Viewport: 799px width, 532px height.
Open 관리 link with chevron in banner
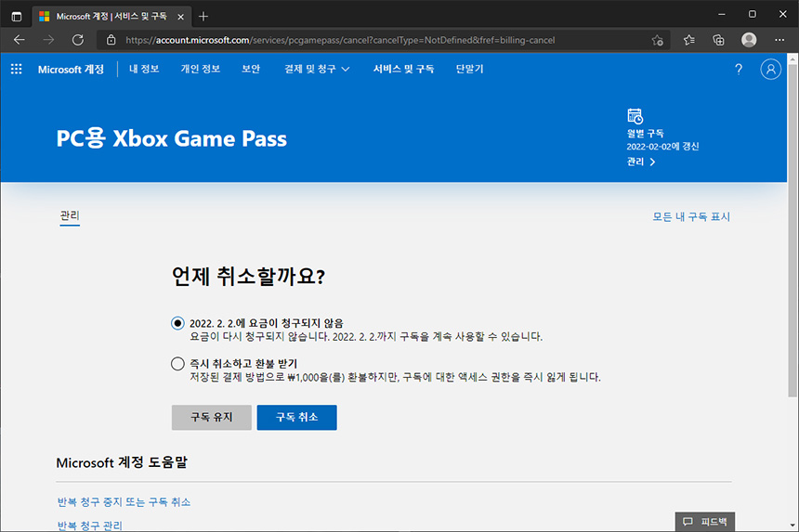(640, 162)
